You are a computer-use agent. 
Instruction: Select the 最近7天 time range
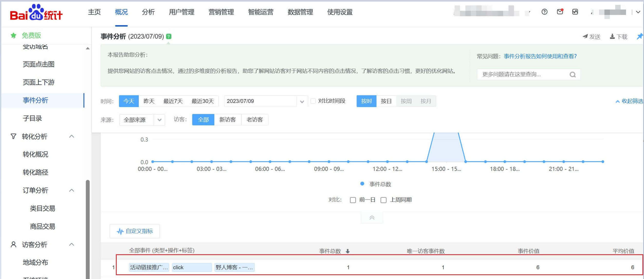click(x=173, y=101)
